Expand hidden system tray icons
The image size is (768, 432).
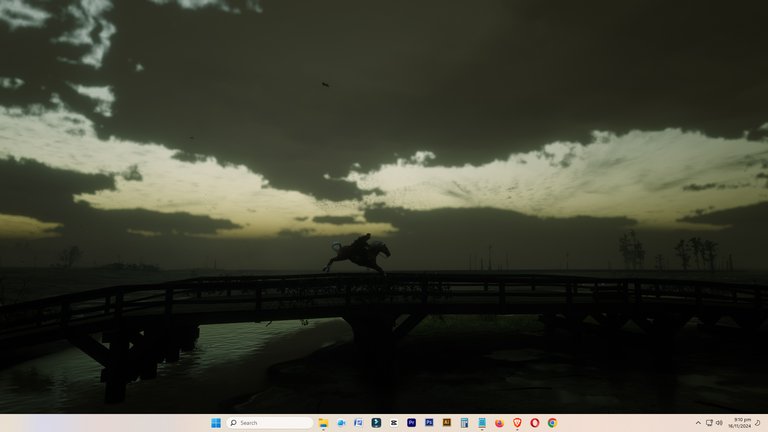click(x=698, y=423)
